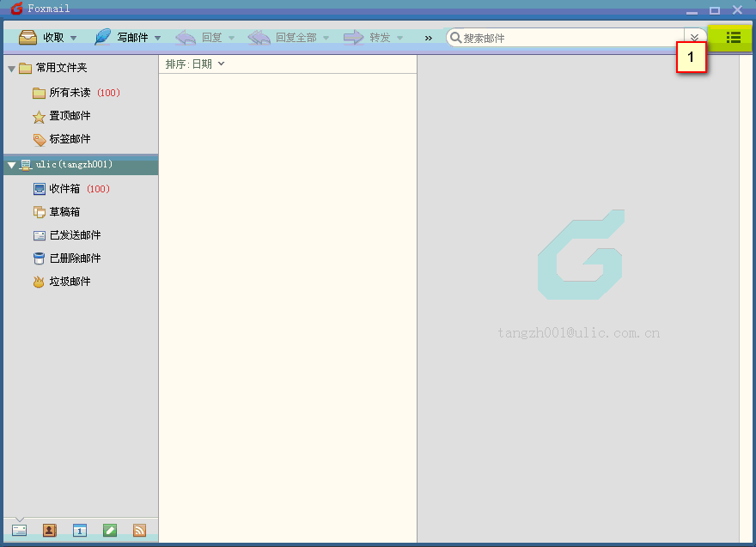Open the notes view icon
This screenshot has width=756, height=547.
point(109,530)
